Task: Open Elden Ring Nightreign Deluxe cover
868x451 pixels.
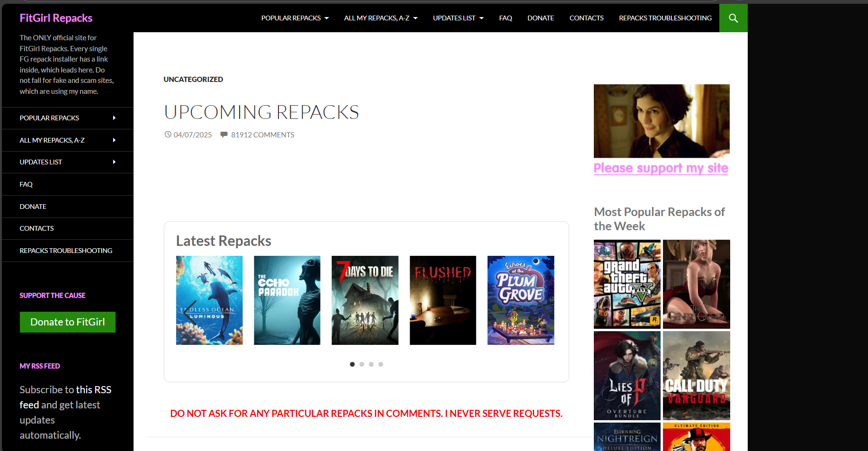Action: click(627, 437)
